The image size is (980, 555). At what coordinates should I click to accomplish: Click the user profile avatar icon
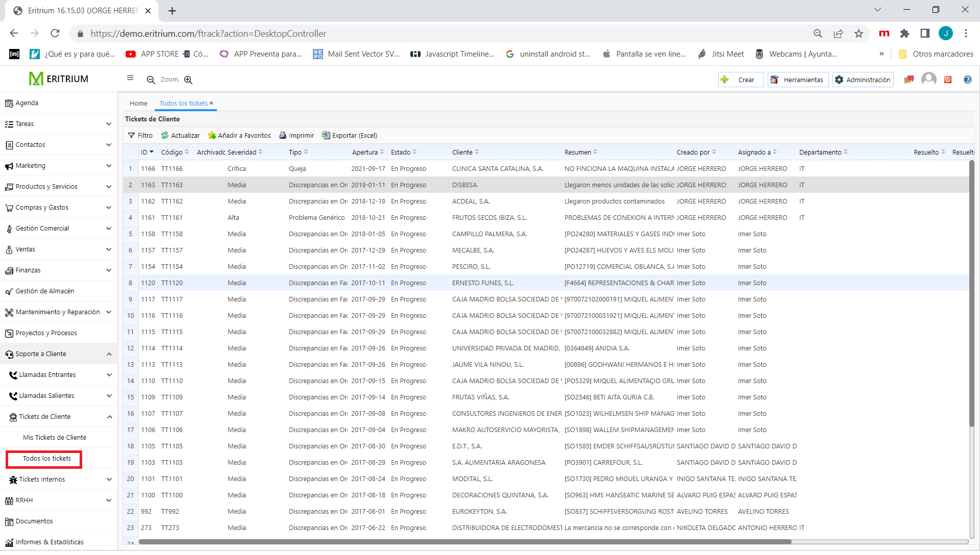coord(928,80)
